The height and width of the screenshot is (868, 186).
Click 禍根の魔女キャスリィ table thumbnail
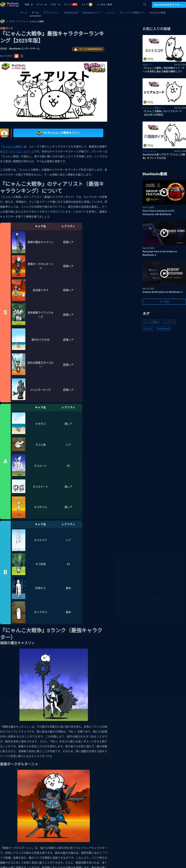pos(19,242)
